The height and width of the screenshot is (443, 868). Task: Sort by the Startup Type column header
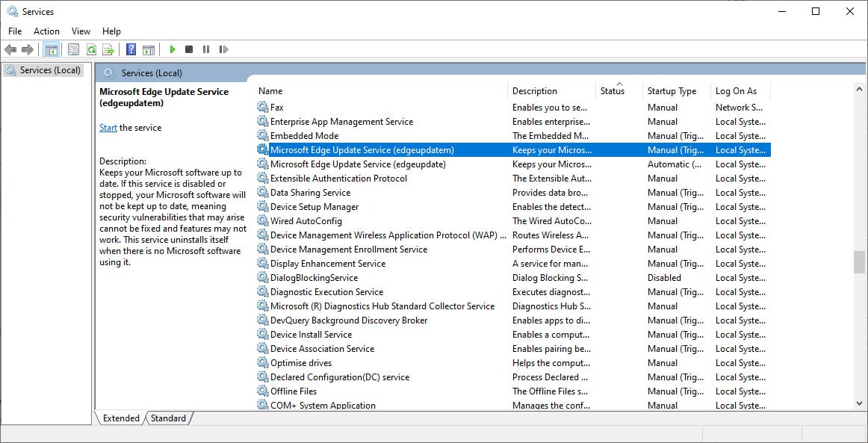[672, 91]
